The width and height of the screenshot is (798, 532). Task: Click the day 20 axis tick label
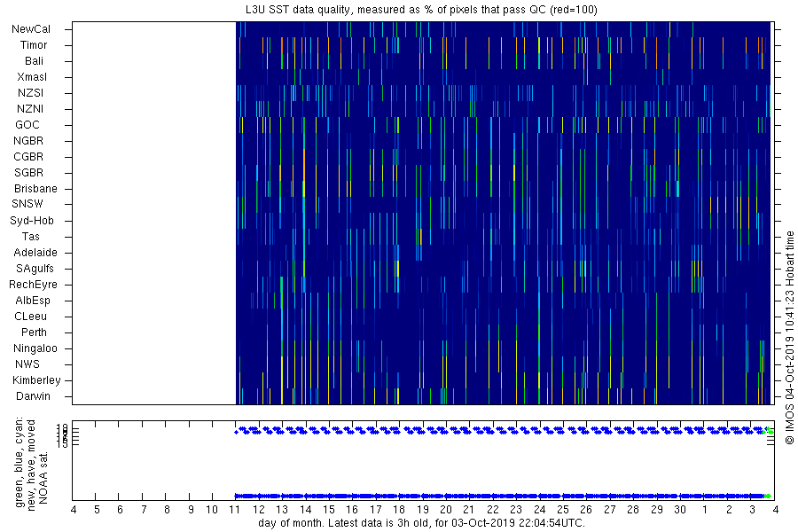446,510
